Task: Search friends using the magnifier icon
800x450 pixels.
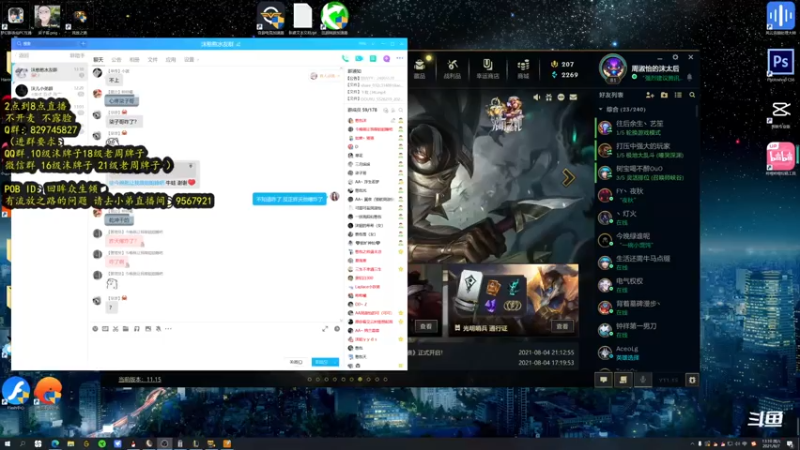Action: 692,95
